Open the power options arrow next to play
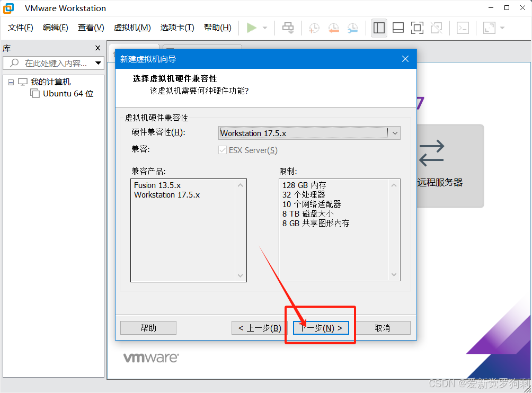 tap(265, 28)
